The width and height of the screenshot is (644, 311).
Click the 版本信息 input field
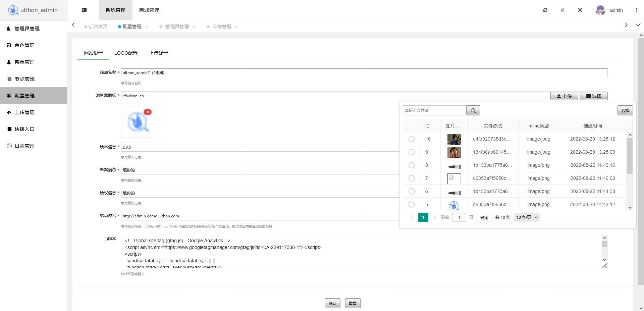(x=260, y=147)
